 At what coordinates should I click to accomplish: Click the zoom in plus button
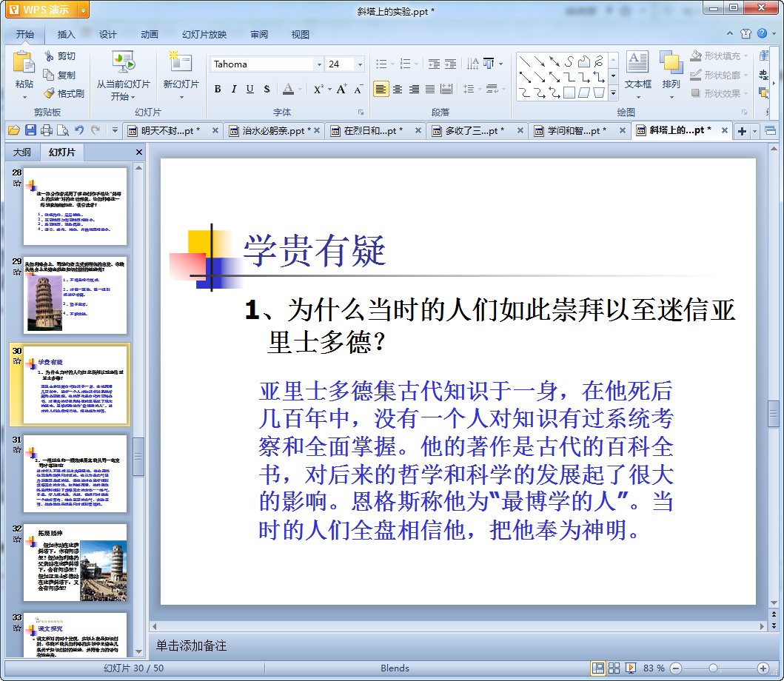click(x=763, y=668)
